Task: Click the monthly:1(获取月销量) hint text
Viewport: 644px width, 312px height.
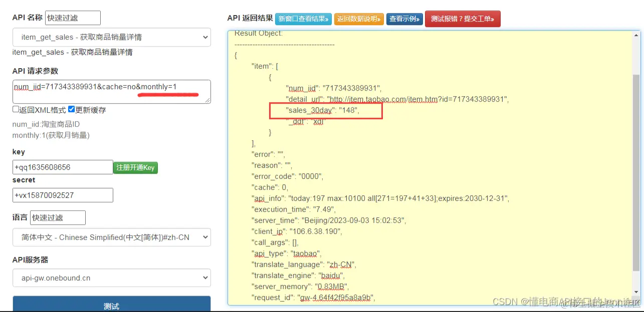Action: (x=51, y=135)
